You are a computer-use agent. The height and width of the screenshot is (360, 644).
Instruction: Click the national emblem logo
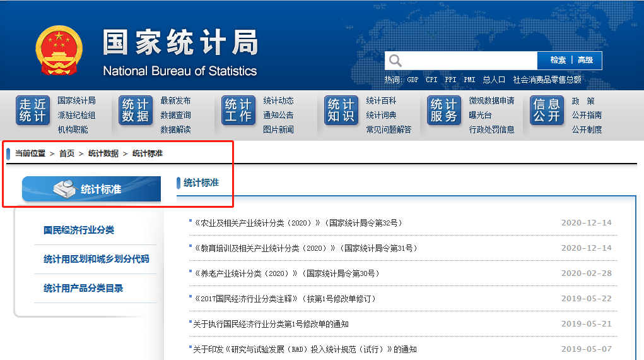click(59, 51)
